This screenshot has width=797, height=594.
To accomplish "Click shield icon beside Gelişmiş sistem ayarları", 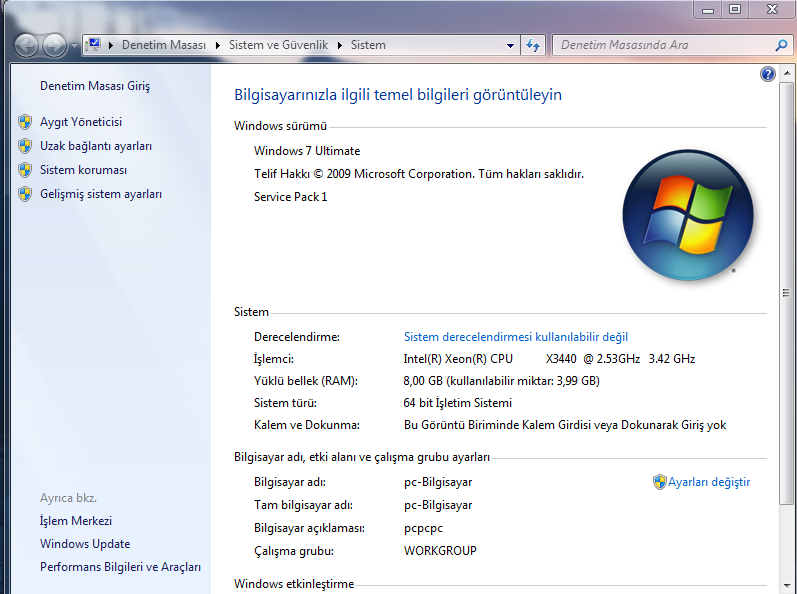I will (25, 194).
